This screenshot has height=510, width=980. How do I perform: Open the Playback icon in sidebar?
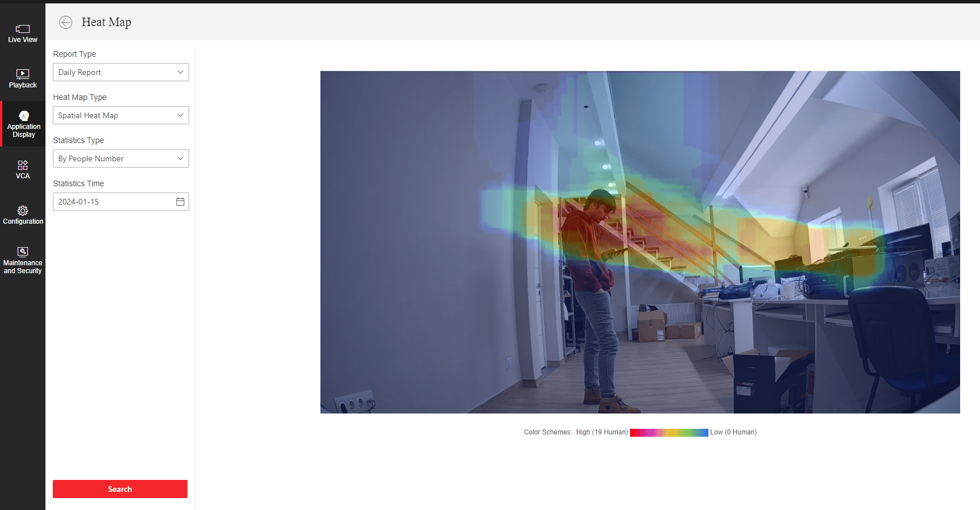coord(23,74)
